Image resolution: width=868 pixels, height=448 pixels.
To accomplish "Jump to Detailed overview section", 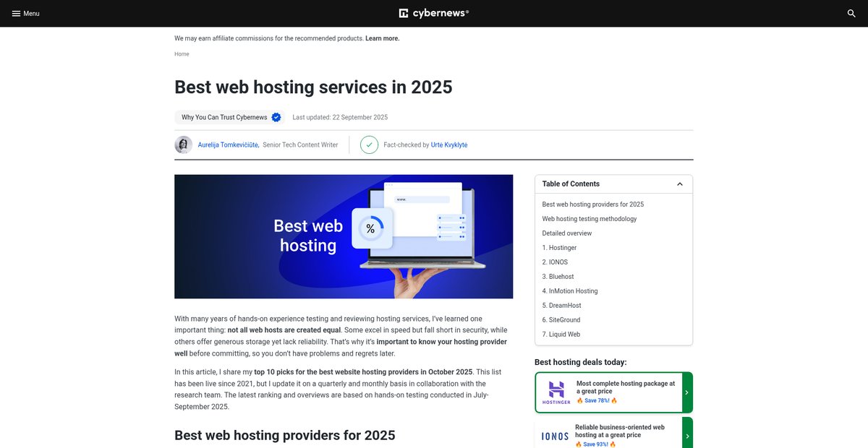I will pyautogui.click(x=567, y=233).
